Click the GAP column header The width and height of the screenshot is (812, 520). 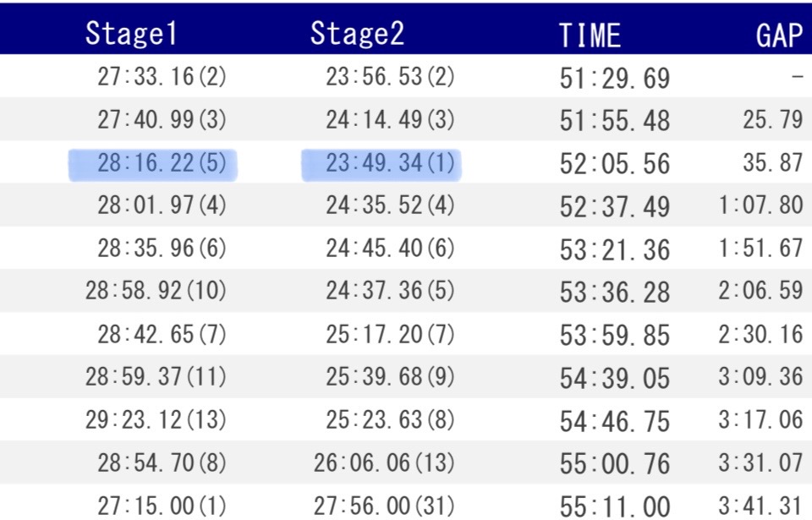point(778,36)
